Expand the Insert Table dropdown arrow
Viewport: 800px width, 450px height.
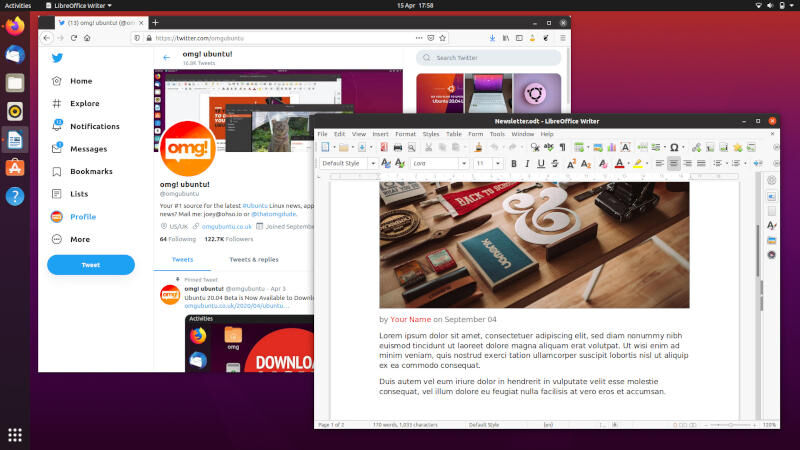tap(588, 147)
